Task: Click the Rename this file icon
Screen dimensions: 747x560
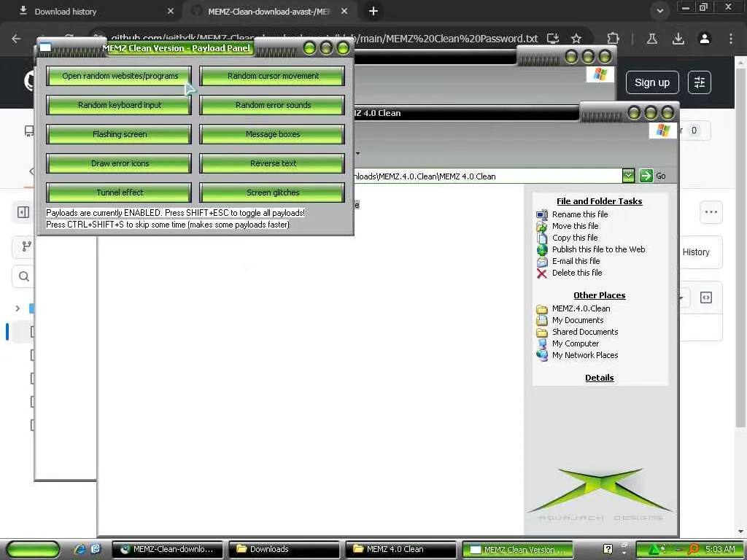Action: 542,215
